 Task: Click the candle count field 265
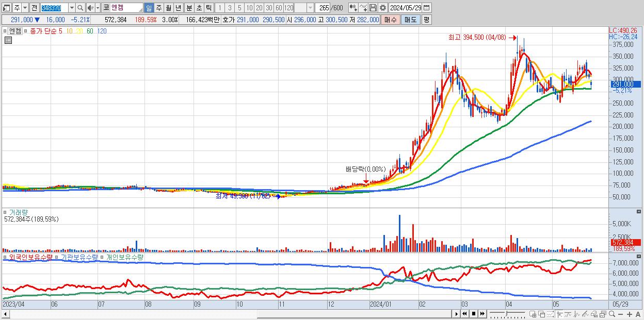(x=323, y=8)
